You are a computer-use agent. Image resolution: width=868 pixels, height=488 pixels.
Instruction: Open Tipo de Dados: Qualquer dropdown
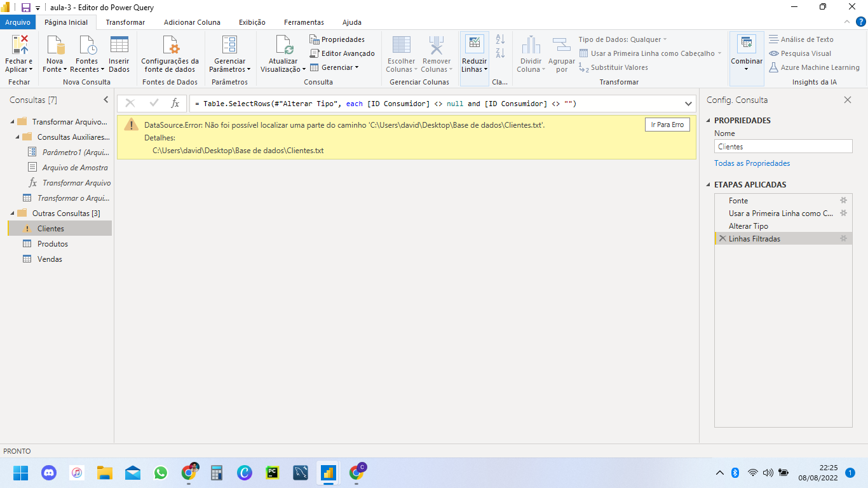point(623,39)
